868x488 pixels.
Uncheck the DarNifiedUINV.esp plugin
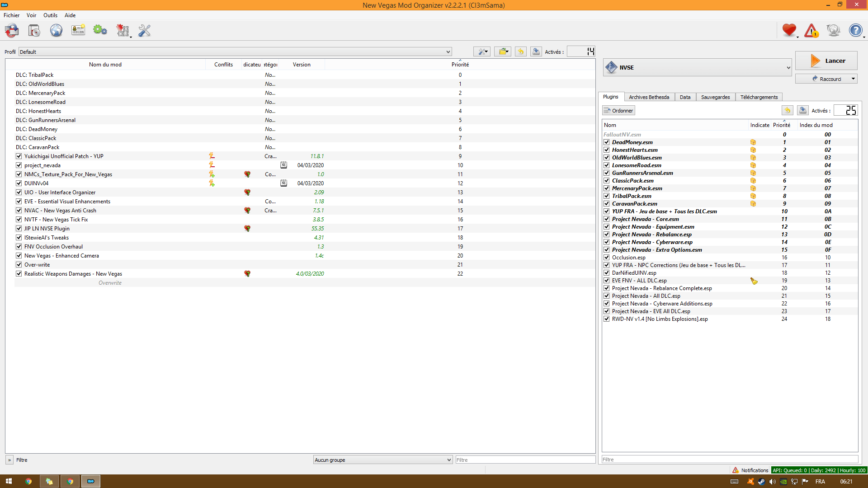click(607, 272)
